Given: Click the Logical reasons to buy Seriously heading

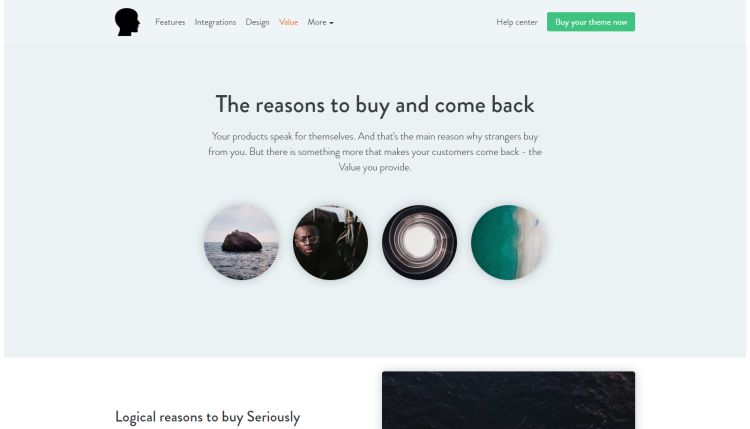Looking at the screenshot, I should point(208,417).
